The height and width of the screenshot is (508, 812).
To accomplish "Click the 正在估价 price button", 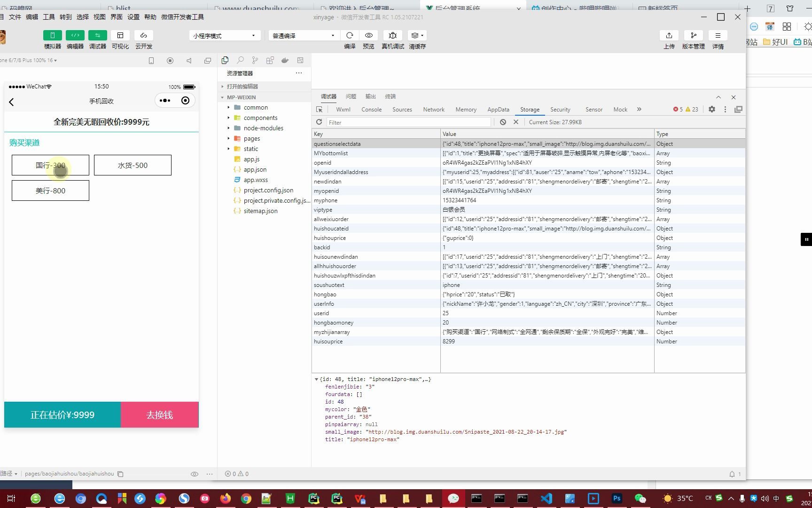I will click(x=62, y=415).
